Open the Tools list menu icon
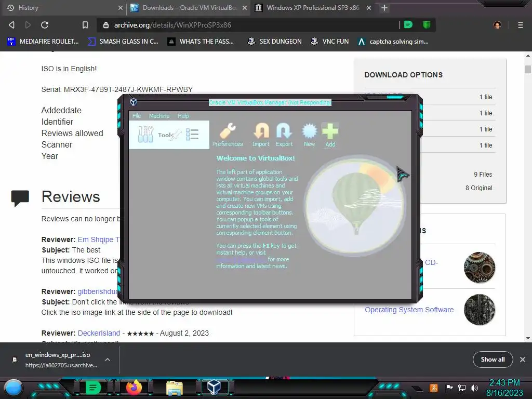Image resolution: width=532 pixels, height=399 pixels. click(192, 135)
